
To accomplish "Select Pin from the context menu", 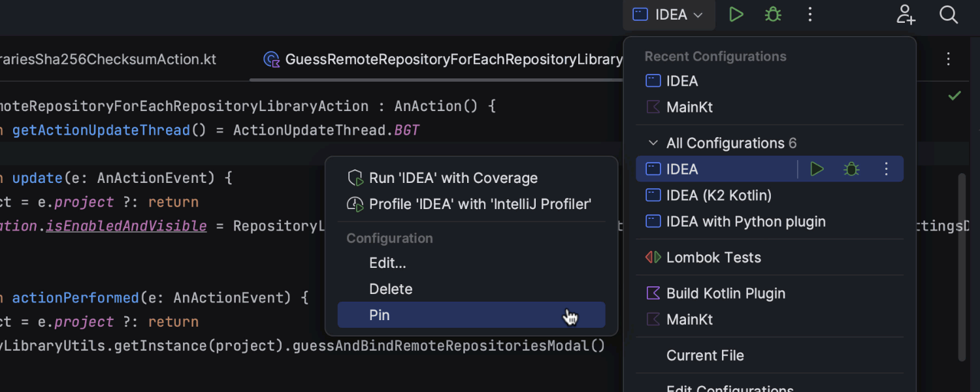I will pos(380,315).
